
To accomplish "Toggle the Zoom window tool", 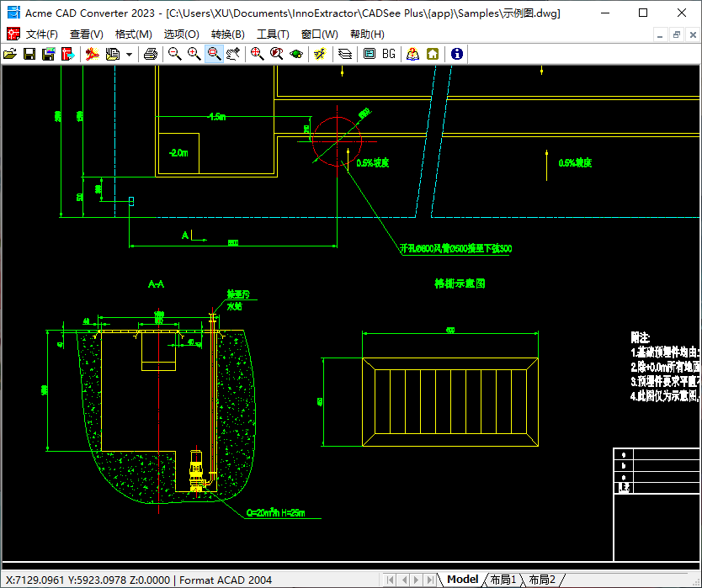I will coord(214,54).
